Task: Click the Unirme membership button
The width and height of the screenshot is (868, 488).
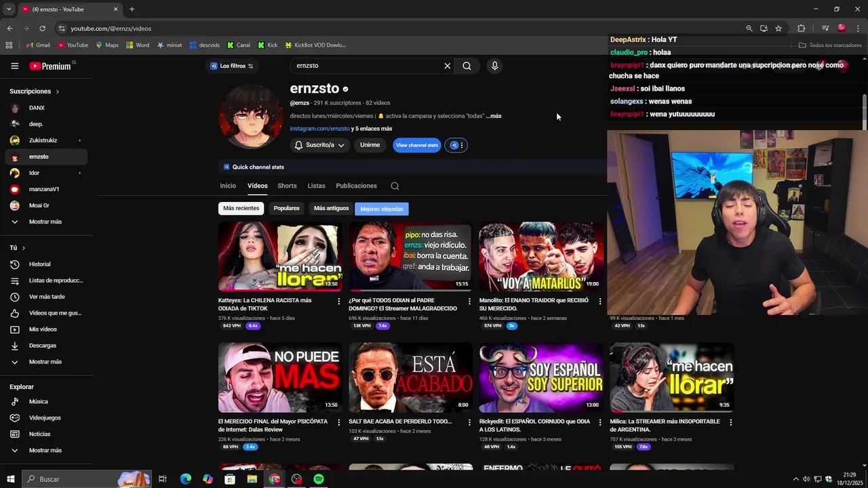Action: pyautogui.click(x=370, y=145)
